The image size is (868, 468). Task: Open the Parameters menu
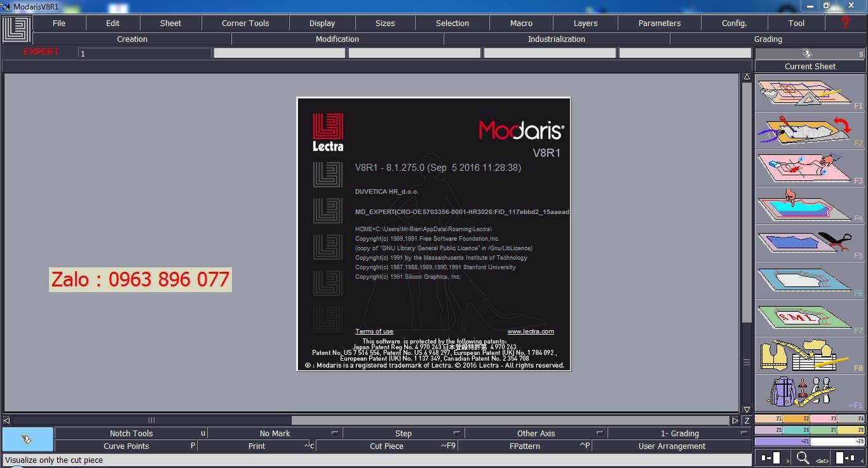click(660, 23)
